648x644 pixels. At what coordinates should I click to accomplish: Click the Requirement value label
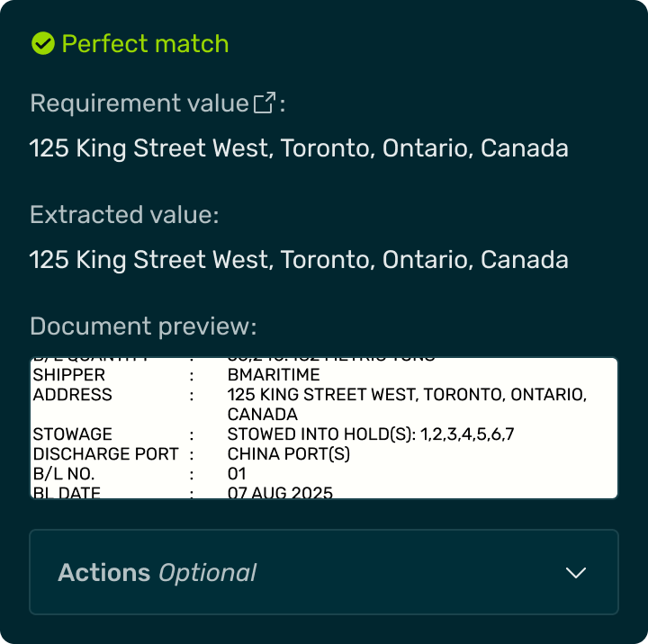139,103
